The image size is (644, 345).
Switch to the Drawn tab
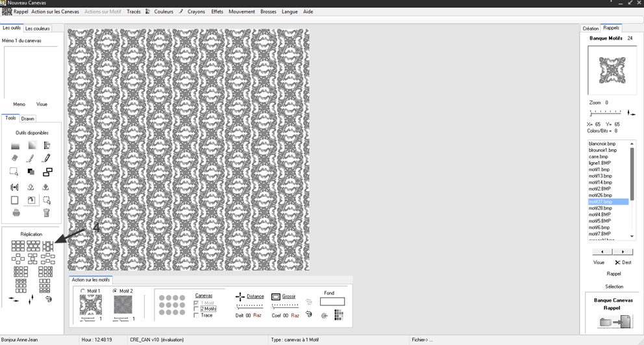[x=28, y=119]
